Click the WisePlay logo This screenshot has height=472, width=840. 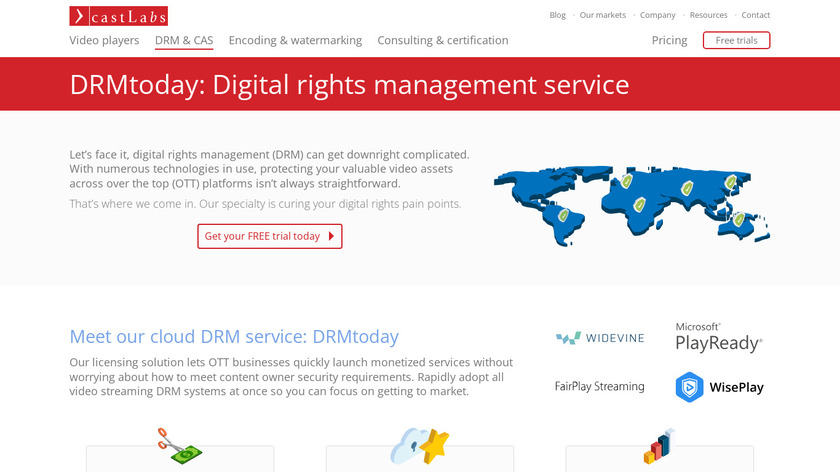[719, 387]
